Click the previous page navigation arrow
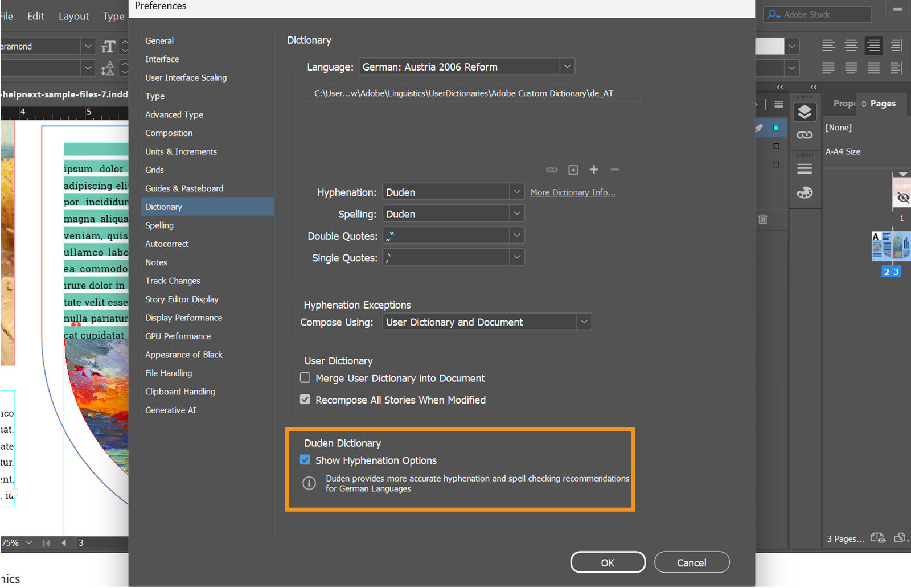This screenshot has width=911, height=588. coord(64,543)
